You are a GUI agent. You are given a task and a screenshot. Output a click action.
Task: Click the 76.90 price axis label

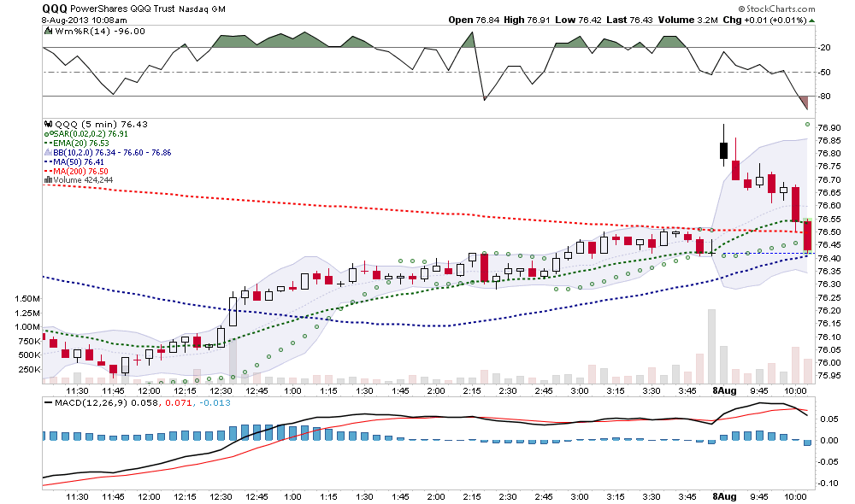(x=828, y=127)
